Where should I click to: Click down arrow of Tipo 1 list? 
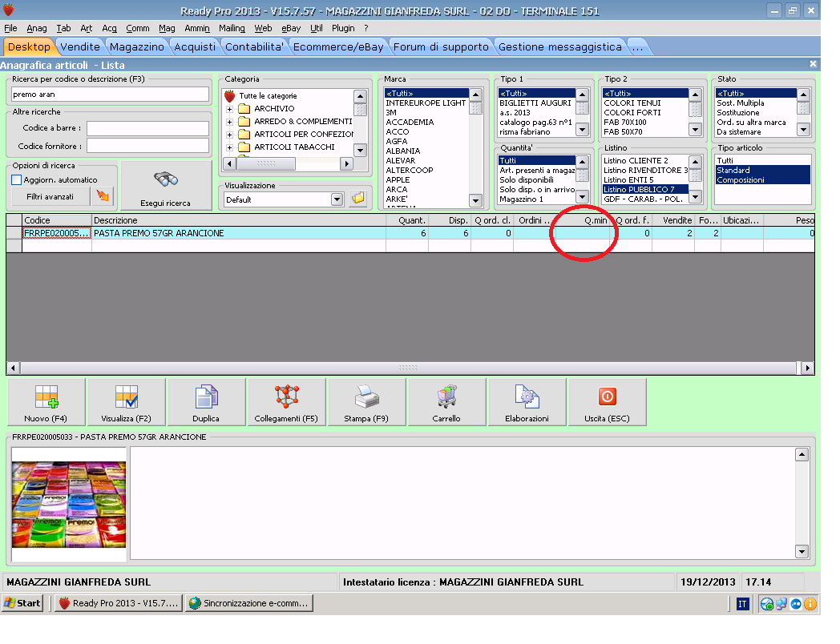pyautogui.click(x=582, y=129)
